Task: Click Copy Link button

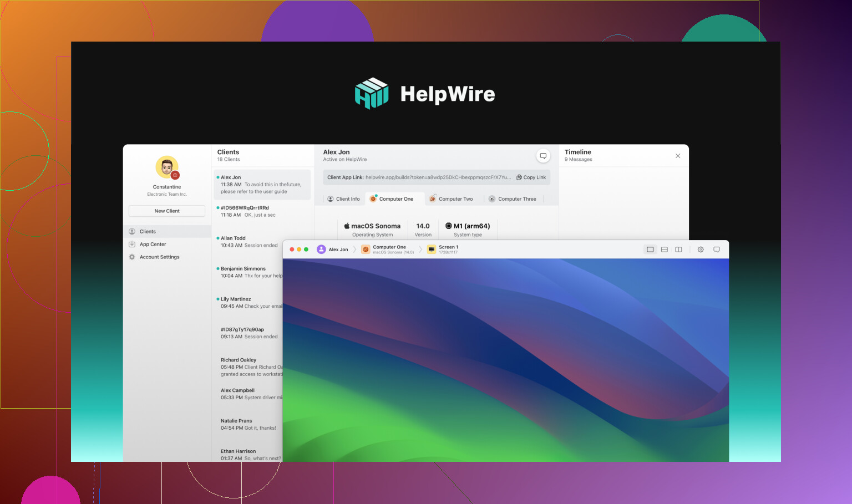Action: 531,177
